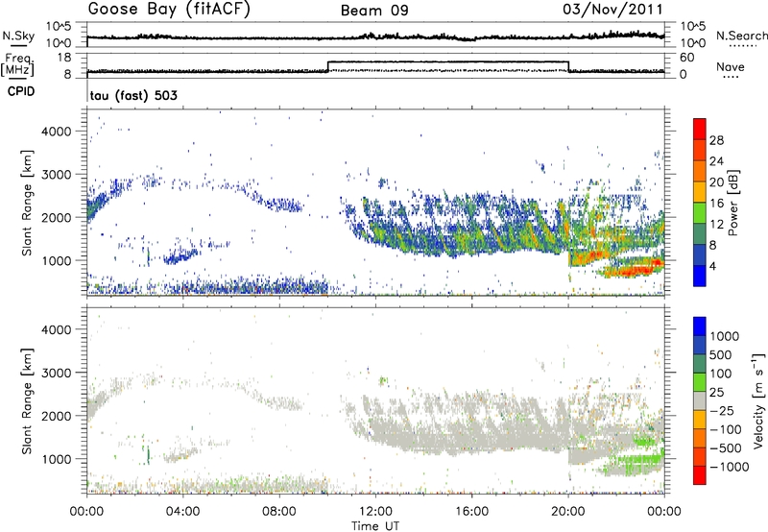Click the red top segment of the Power colorbar
This screenshot has height=532, width=768.
700,129
